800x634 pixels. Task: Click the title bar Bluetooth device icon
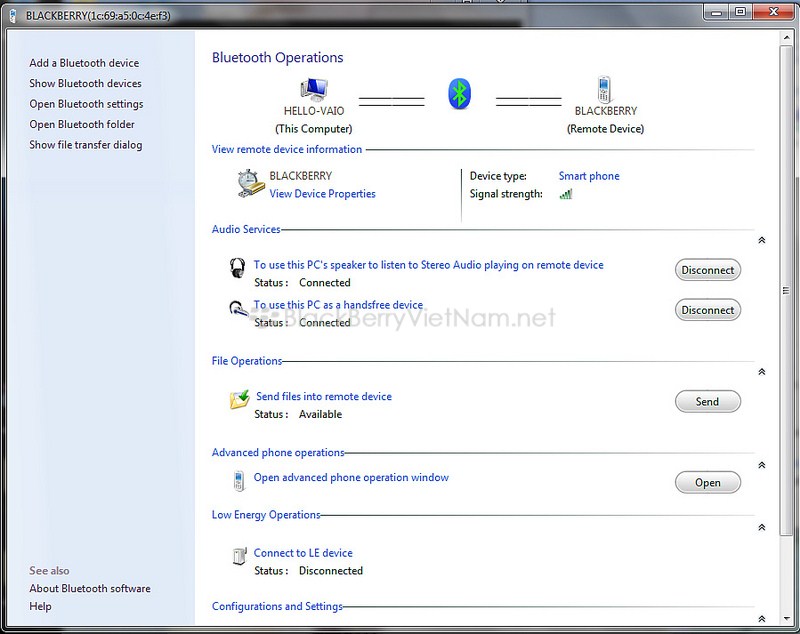(13, 16)
